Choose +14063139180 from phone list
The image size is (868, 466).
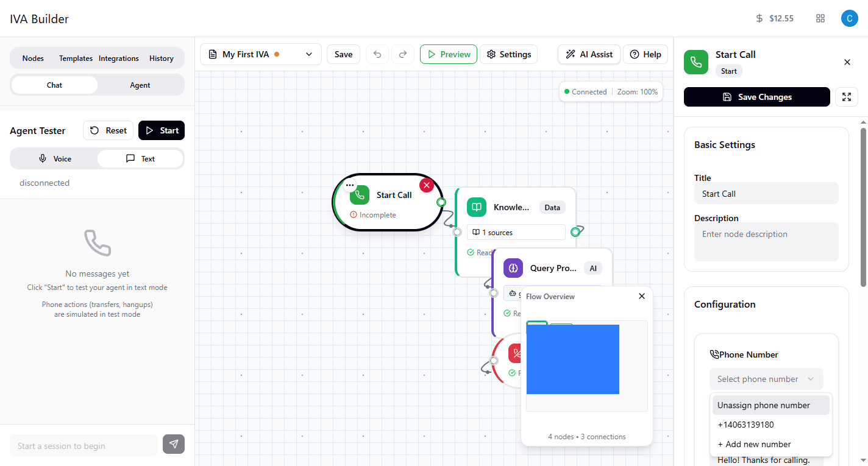[745, 425]
